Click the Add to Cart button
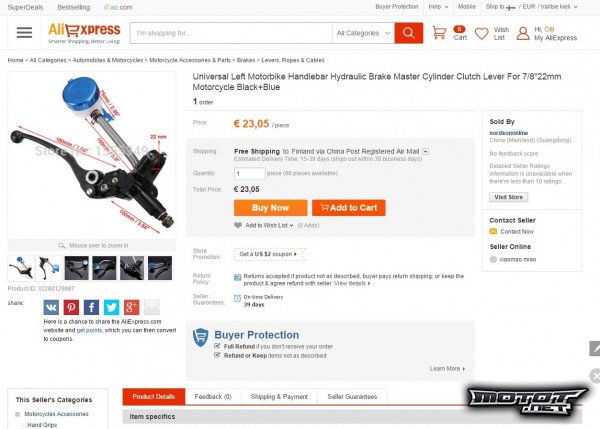 pos(349,208)
